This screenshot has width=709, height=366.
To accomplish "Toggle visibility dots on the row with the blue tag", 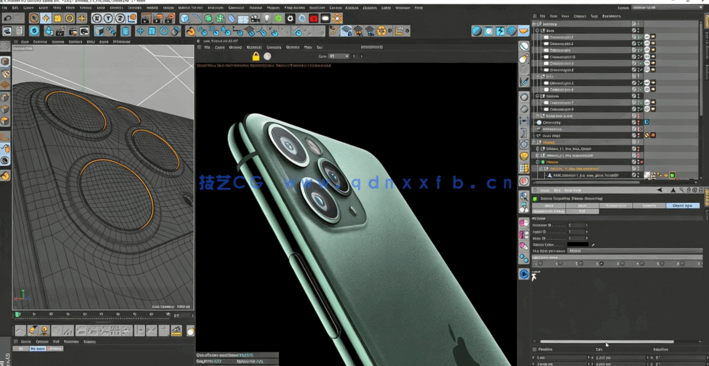I will [637, 122].
